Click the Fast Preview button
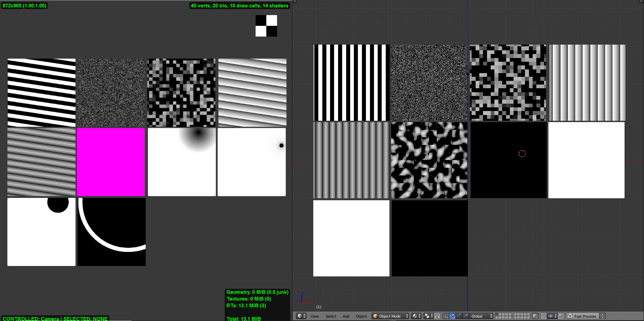The width and height of the screenshot is (644, 321). pos(585,316)
